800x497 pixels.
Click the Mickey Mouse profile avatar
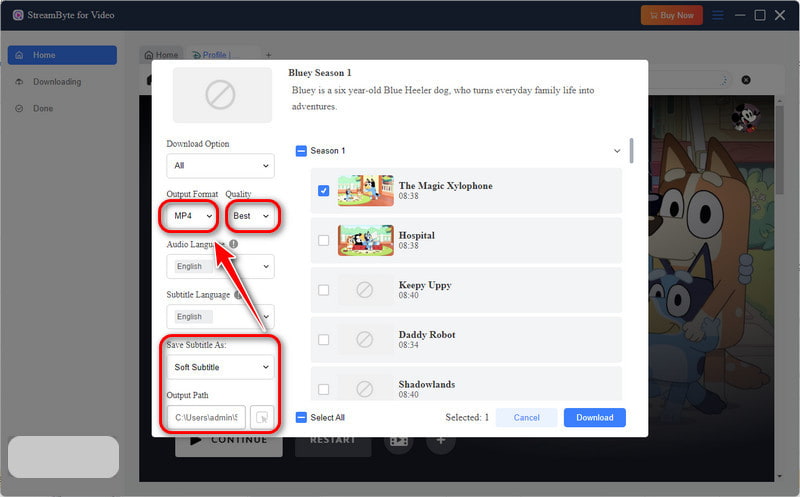(745, 117)
